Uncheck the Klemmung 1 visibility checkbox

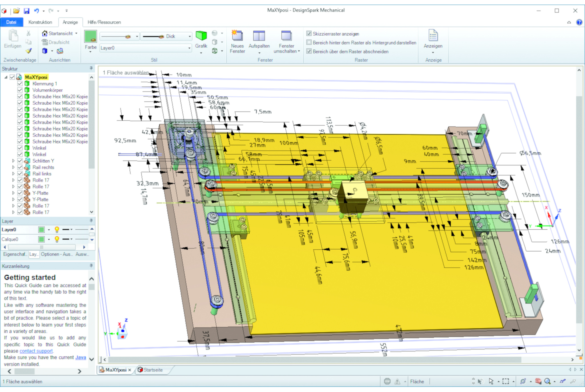(20, 84)
